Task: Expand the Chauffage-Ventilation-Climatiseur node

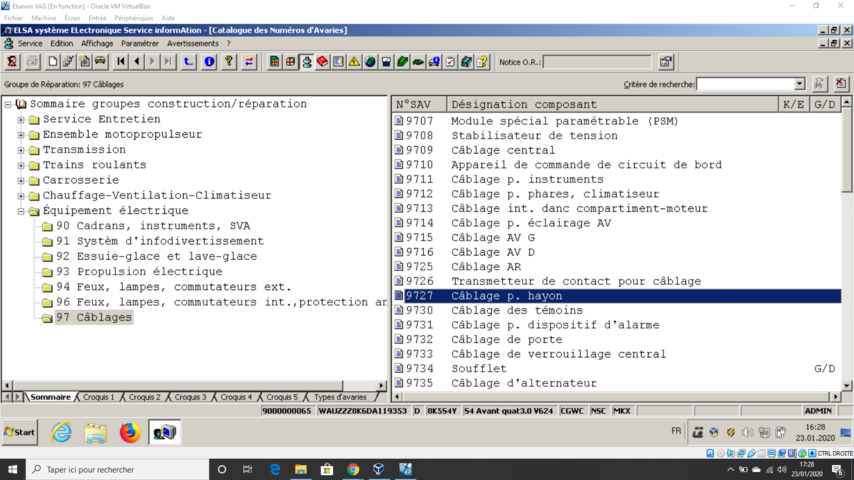Action: pyautogui.click(x=21, y=196)
